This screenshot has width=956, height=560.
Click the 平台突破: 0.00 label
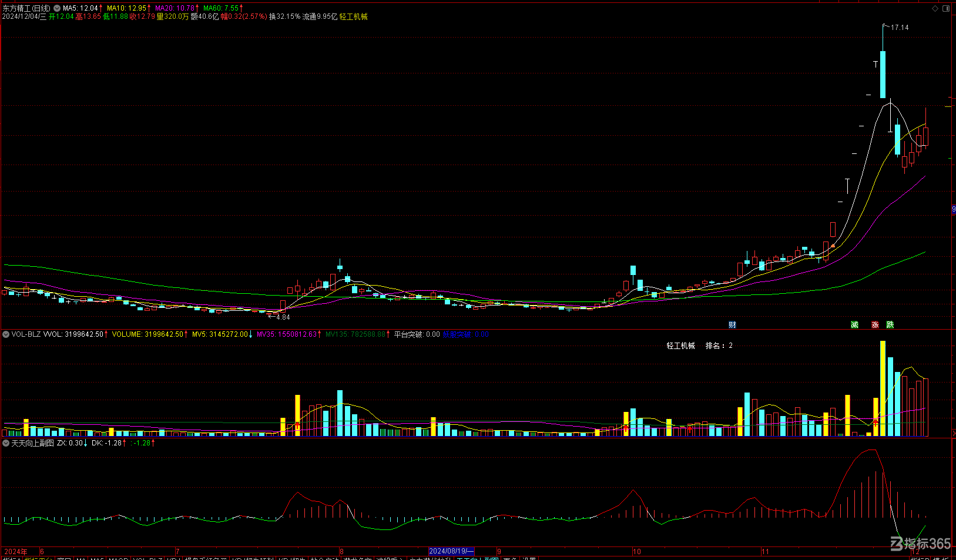coord(417,334)
